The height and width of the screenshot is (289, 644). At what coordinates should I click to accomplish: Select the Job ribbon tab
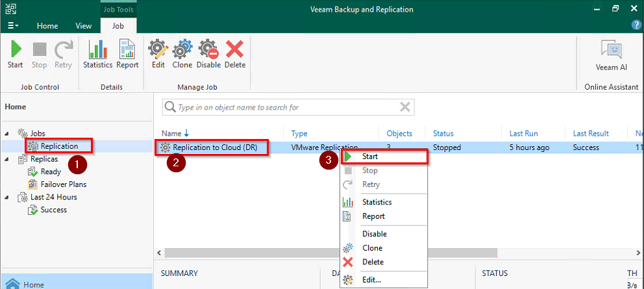(x=118, y=26)
